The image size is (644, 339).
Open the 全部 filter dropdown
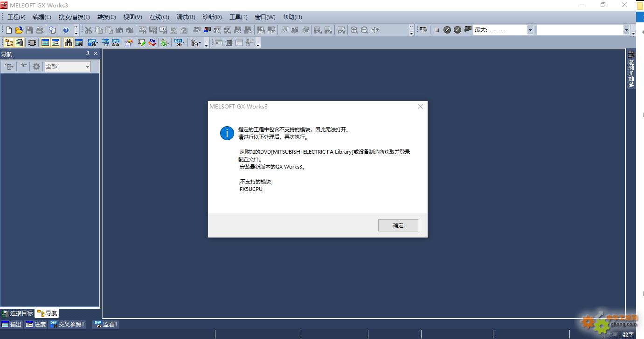(x=87, y=67)
